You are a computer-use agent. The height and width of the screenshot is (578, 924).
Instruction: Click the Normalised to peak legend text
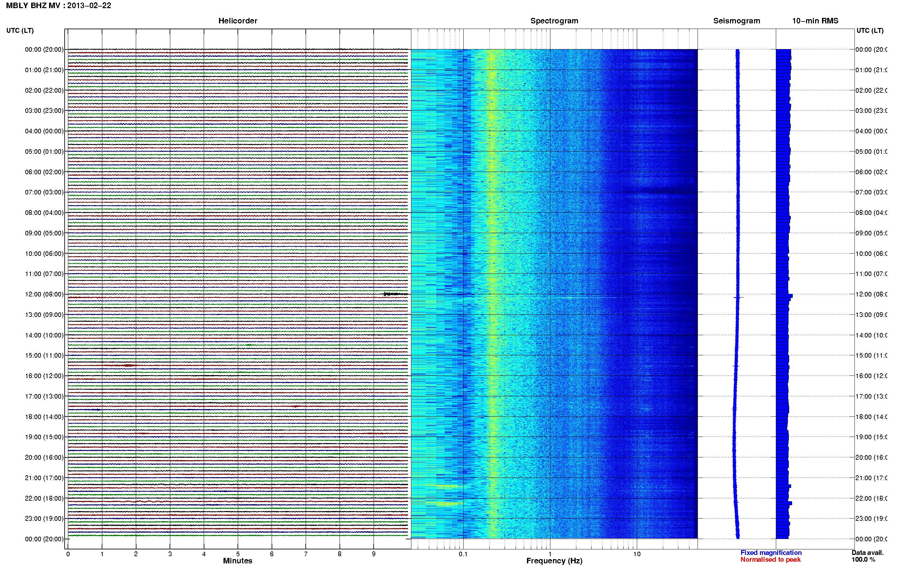(770, 560)
